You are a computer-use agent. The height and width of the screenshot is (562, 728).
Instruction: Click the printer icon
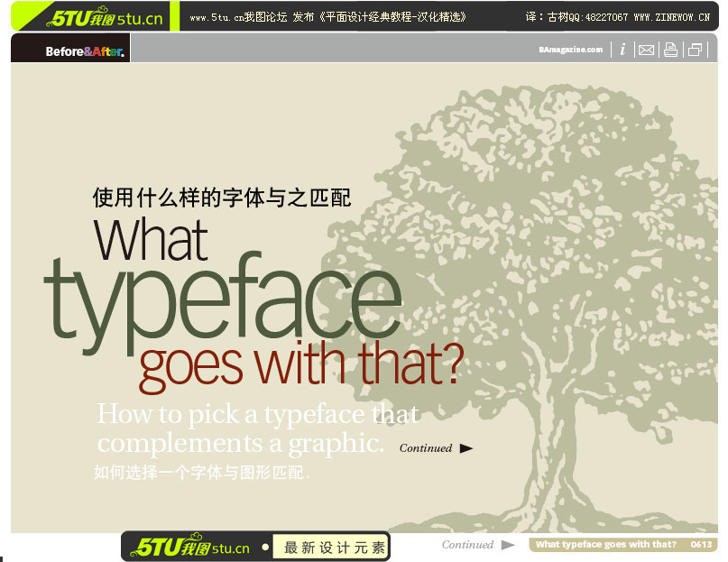point(671,50)
